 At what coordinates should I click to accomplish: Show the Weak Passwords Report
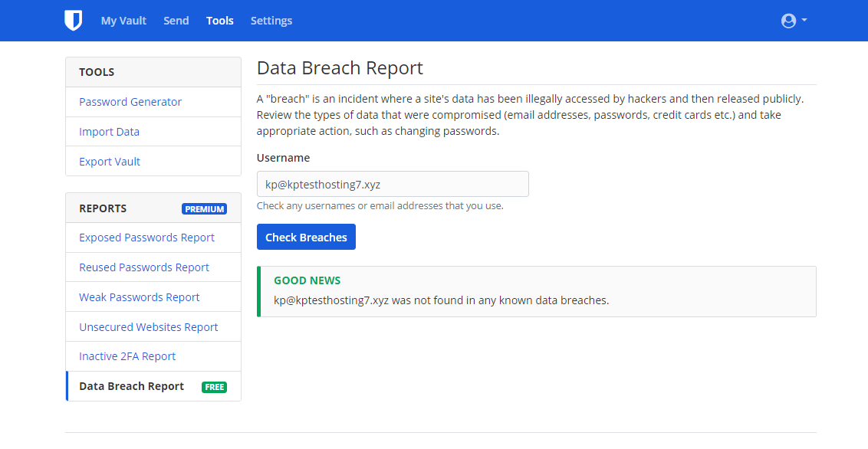139,297
